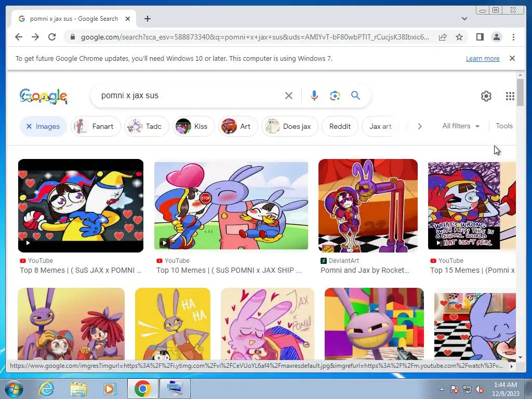Show hidden tray icons arrow
532x399 pixels.
pos(442,389)
